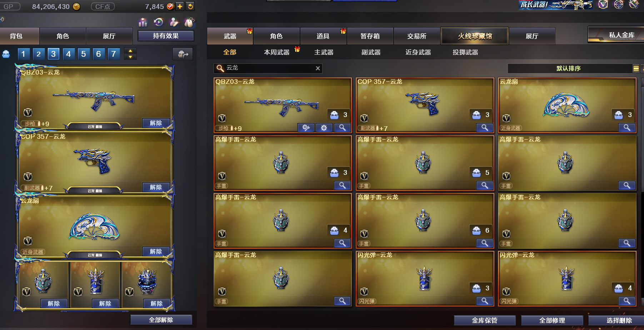The width and height of the screenshot is (644, 330).
Task: Click the plus icon to recharge CF points
Action: coord(180,6)
